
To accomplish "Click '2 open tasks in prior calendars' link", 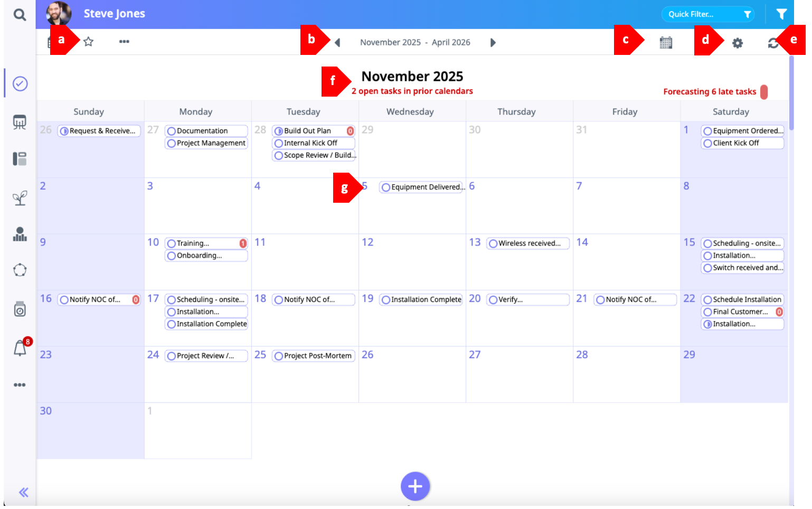I will point(412,91).
